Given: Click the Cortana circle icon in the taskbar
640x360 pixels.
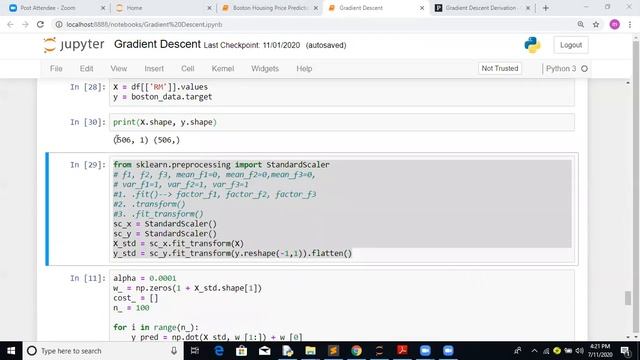Looking at the screenshot, I should click(32, 351).
